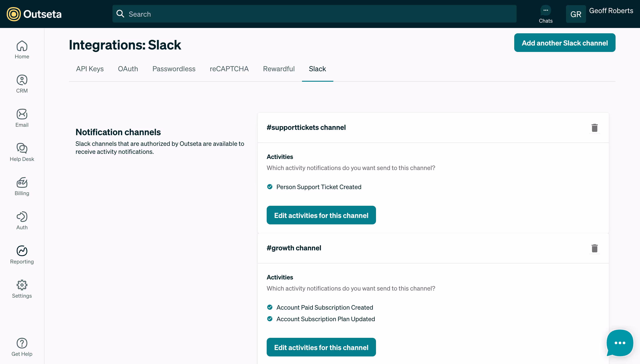Open the Billing section icon
This screenshot has height=364, width=640.
tap(22, 186)
